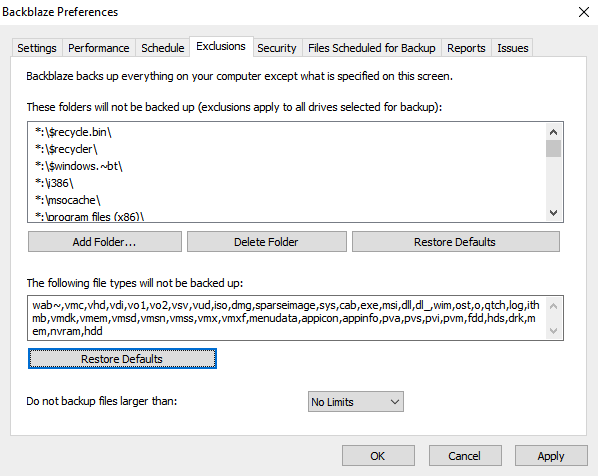Apply the preference changes
Screen dimensions: 598x476
(551, 456)
